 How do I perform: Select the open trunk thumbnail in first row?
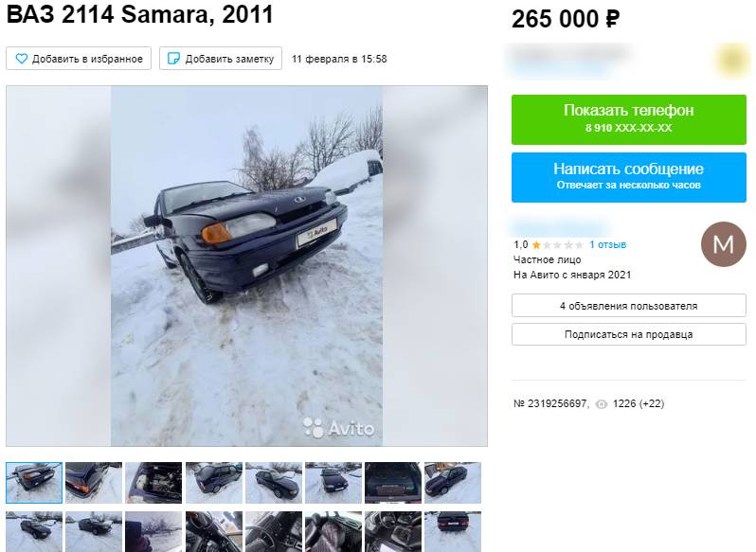tap(393, 483)
